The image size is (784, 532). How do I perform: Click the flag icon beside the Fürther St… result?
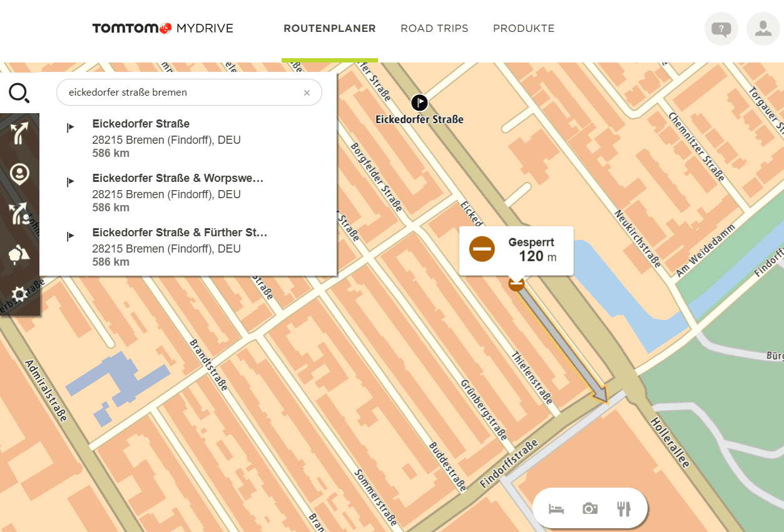(70, 236)
